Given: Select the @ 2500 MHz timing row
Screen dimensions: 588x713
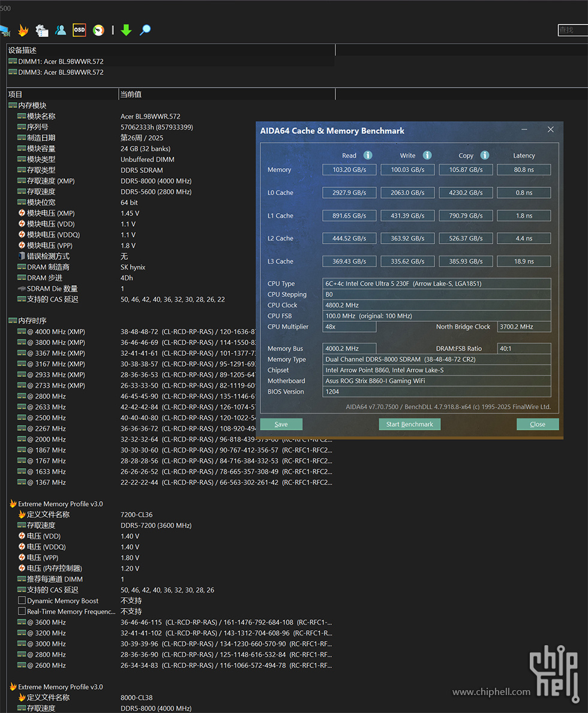Looking at the screenshot, I should click(x=136, y=418).
